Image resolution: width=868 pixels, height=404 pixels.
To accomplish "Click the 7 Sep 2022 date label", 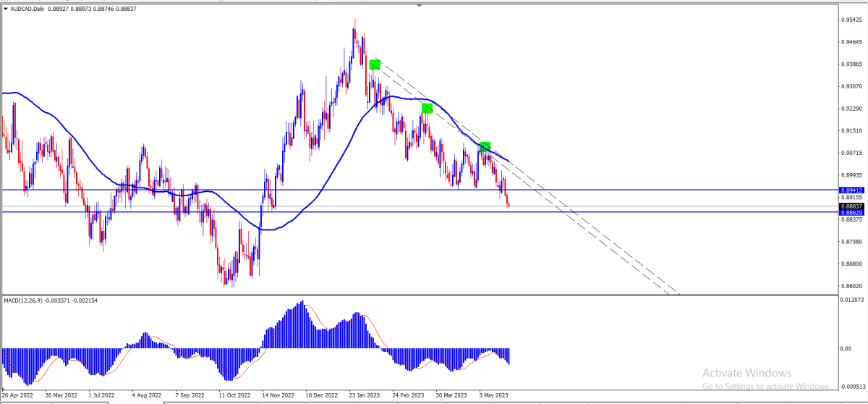I will pos(191,396).
